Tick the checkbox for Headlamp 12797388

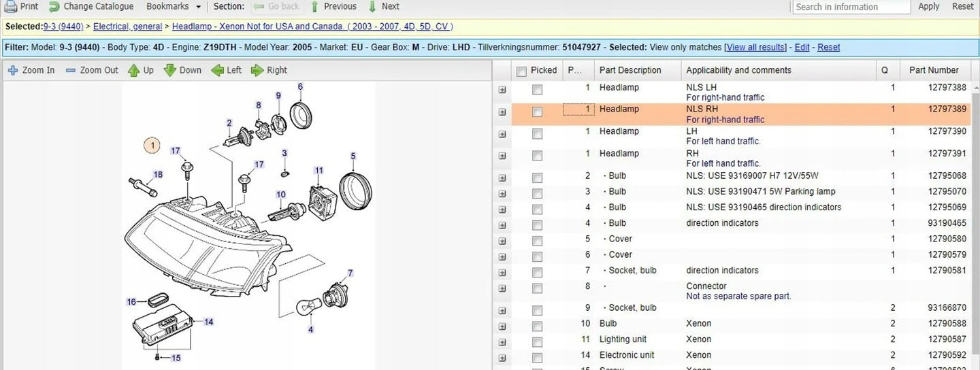pyautogui.click(x=537, y=90)
